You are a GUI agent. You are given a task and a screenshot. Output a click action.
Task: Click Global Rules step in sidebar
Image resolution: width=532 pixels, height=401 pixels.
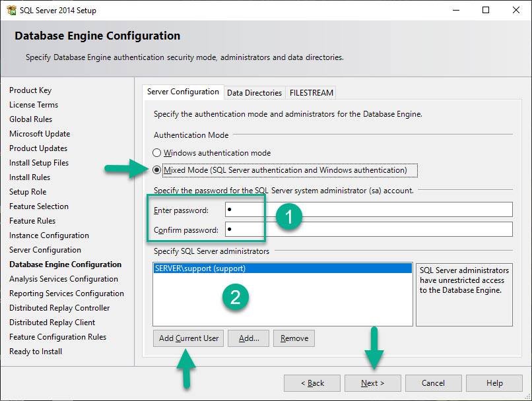pos(31,119)
